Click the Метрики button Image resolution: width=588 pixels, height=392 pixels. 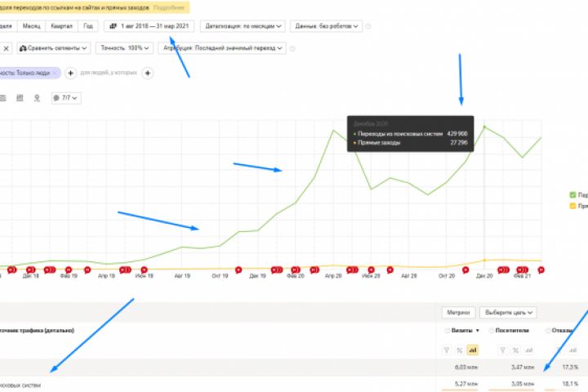point(458,313)
